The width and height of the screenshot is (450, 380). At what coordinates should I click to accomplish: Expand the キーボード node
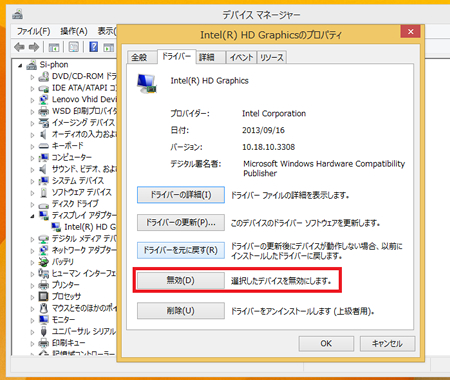click(x=32, y=147)
